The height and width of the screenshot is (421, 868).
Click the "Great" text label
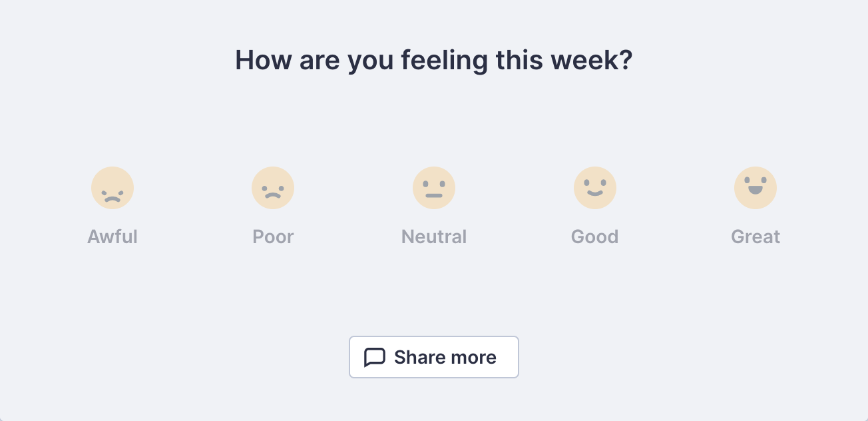756,236
